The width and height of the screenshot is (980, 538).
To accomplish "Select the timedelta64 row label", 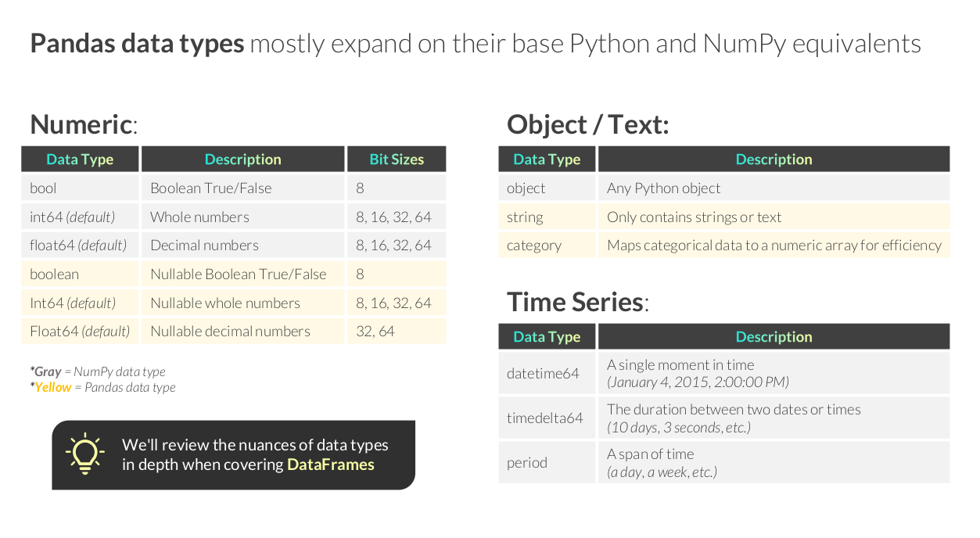I will [545, 418].
